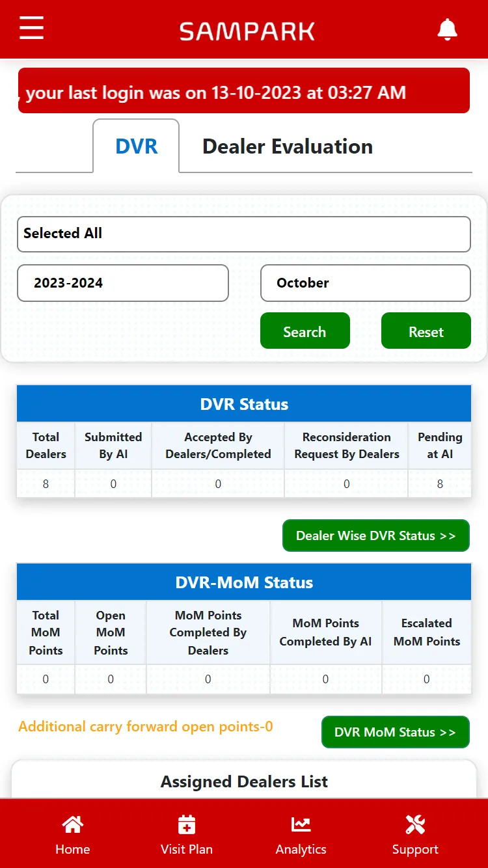Click Escalated MoM Points value 0
488x868 pixels.
tap(427, 679)
